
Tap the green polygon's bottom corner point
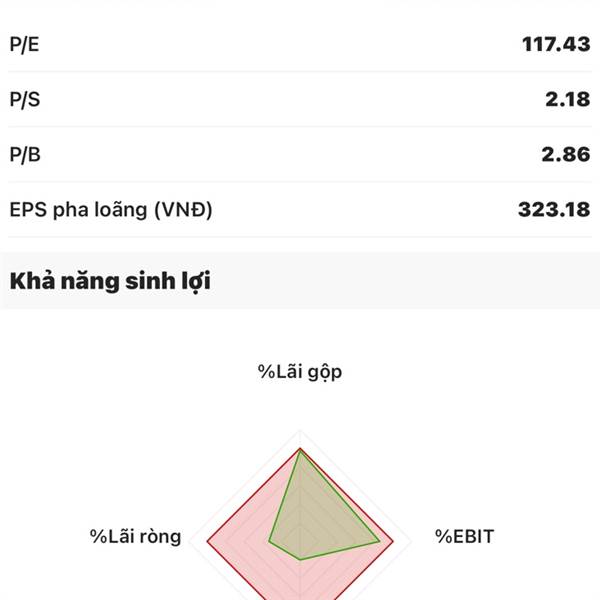300,559
